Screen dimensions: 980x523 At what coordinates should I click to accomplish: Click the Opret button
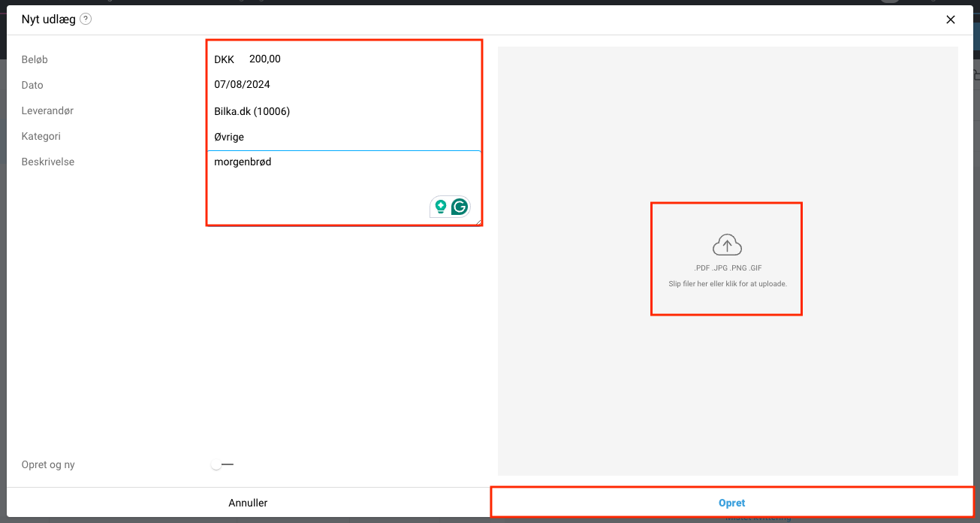pos(732,503)
